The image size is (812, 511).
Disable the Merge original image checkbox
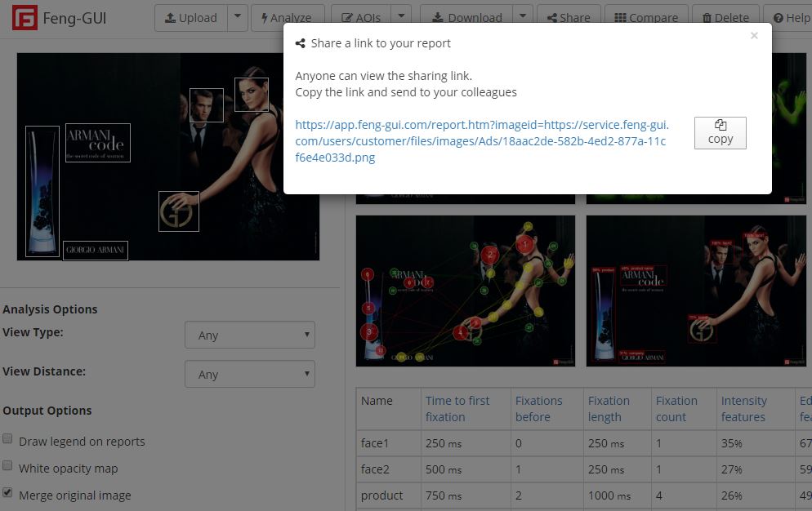tap(7, 493)
